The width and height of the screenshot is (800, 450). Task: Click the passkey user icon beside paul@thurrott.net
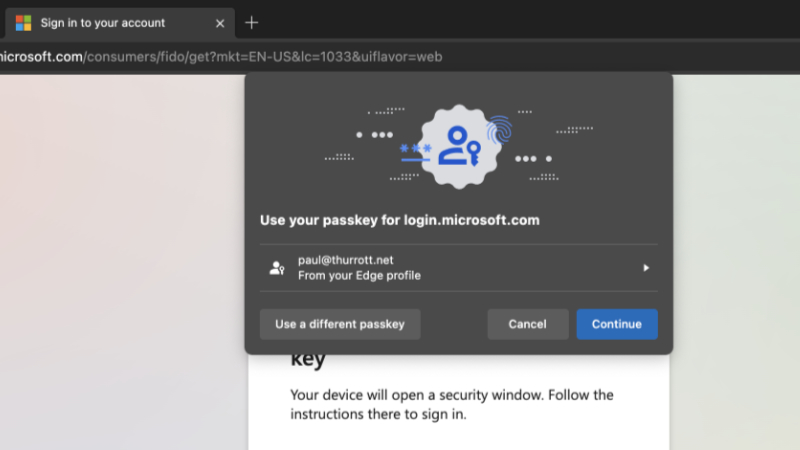[x=277, y=268]
